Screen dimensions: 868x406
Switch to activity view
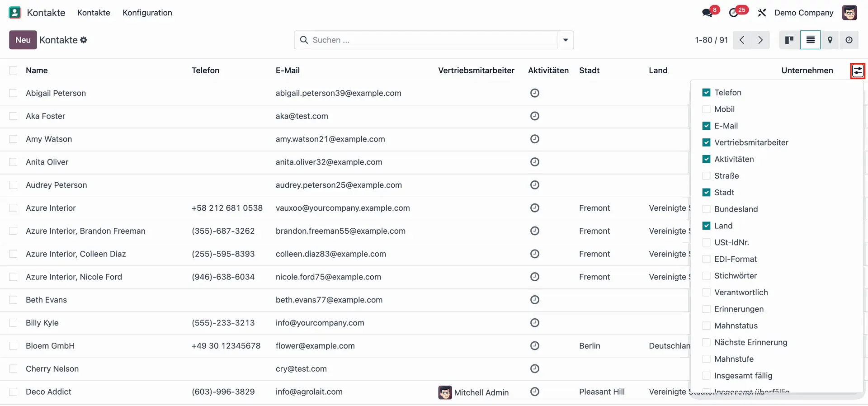(849, 40)
